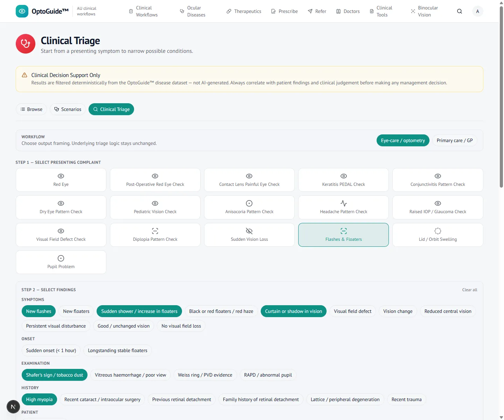504x420 pixels.
Task: Deselect the 'Curtain or shadow in vision' chip
Action: 293,311
